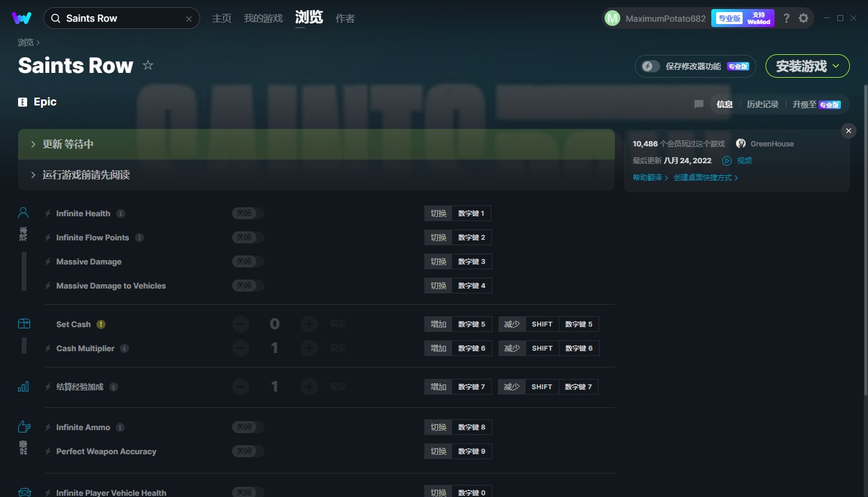Viewport: 868px width, 497px height.
Task: Open settings gear icon
Action: tap(804, 18)
